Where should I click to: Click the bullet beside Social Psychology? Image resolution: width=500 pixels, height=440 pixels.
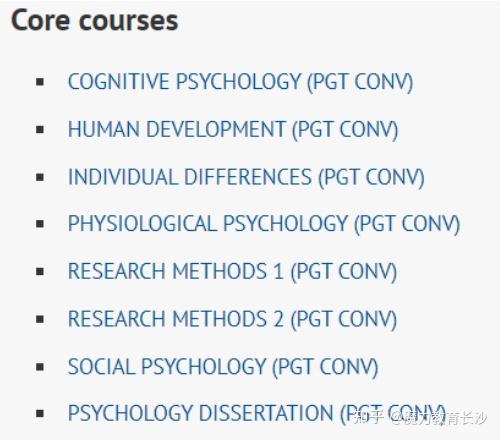point(40,367)
